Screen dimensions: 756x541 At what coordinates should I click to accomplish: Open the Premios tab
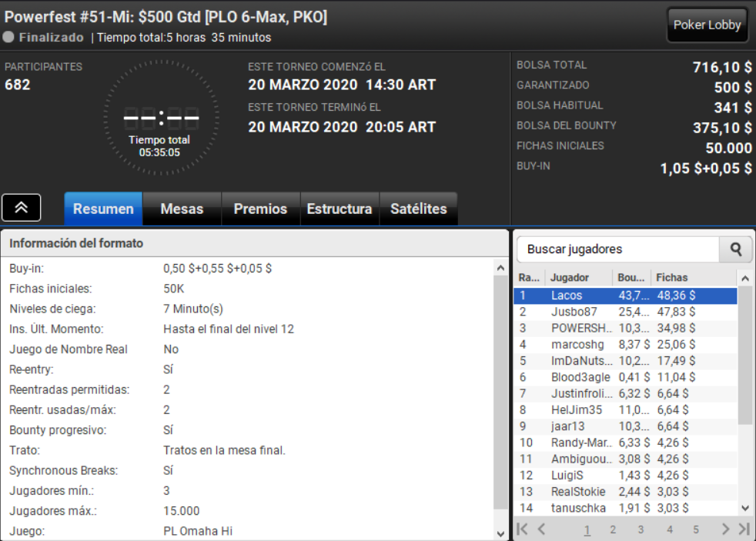[260, 209]
